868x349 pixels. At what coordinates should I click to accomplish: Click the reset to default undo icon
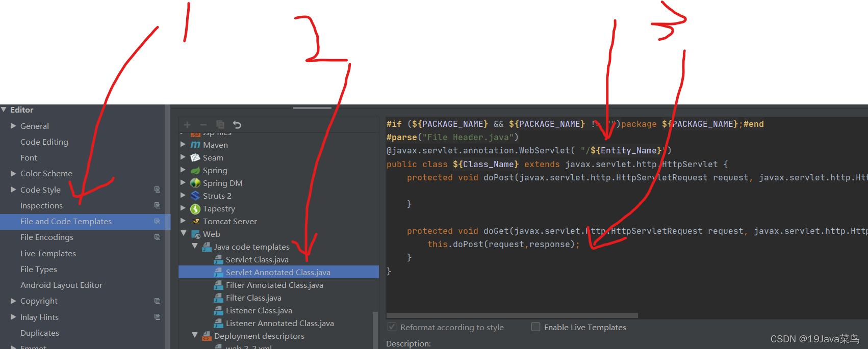pyautogui.click(x=237, y=125)
